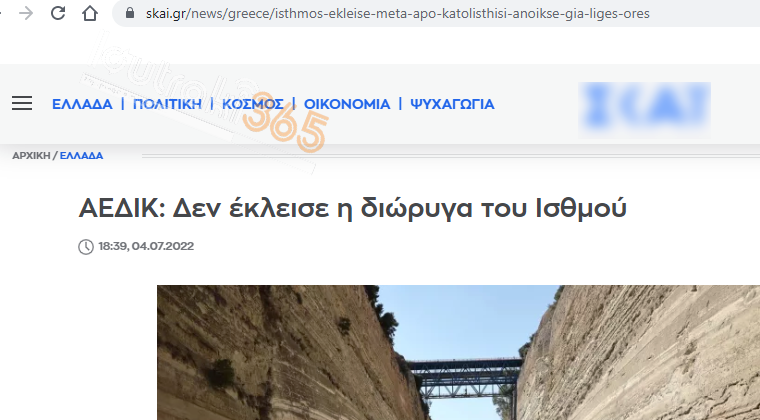Click the skai.gr URL address bar
Viewport: 760px width, 420px height.
[x=397, y=14]
